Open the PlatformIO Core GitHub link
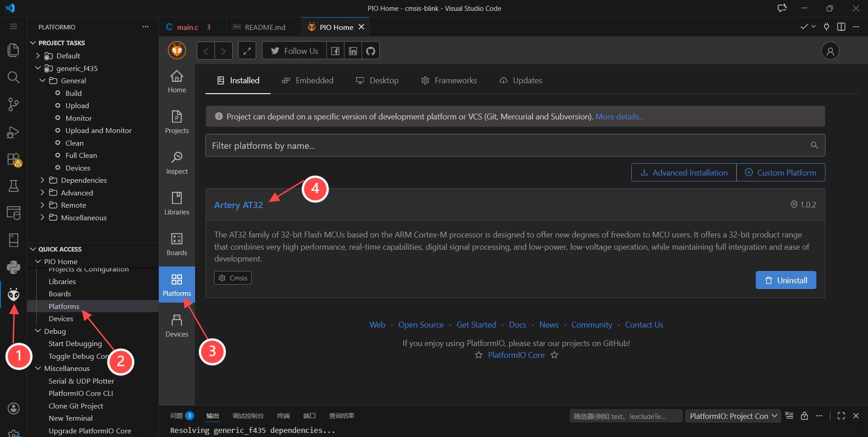This screenshot has height=437, width=868. 516,355
